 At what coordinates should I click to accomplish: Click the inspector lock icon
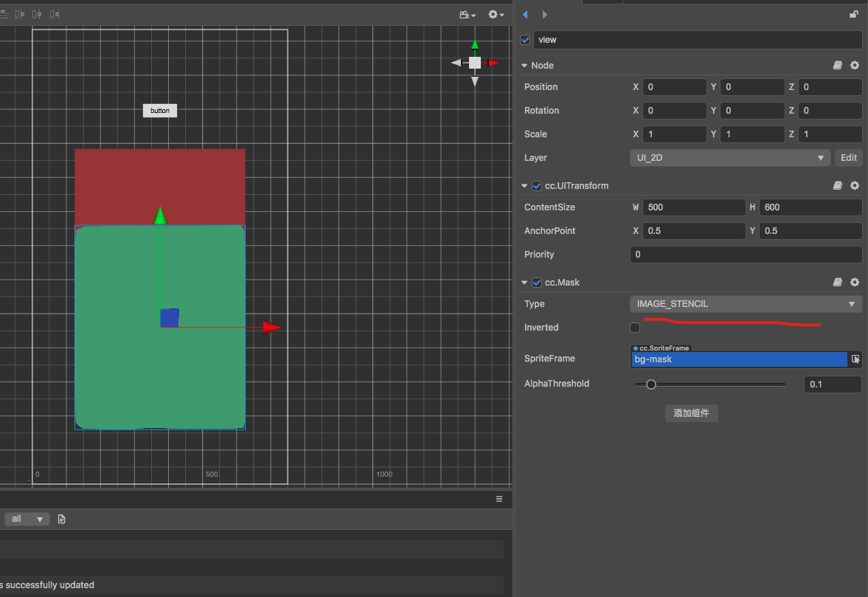click(x=854, y=14)
